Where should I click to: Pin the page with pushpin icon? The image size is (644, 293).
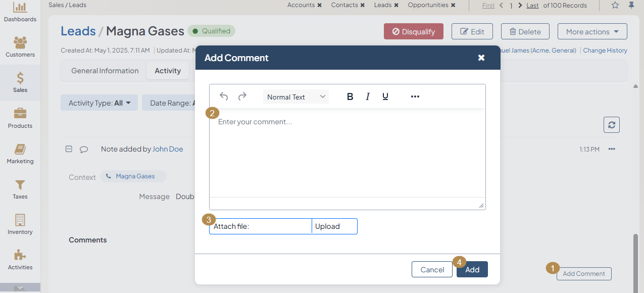pyautogui.click(x=631, y=5)
